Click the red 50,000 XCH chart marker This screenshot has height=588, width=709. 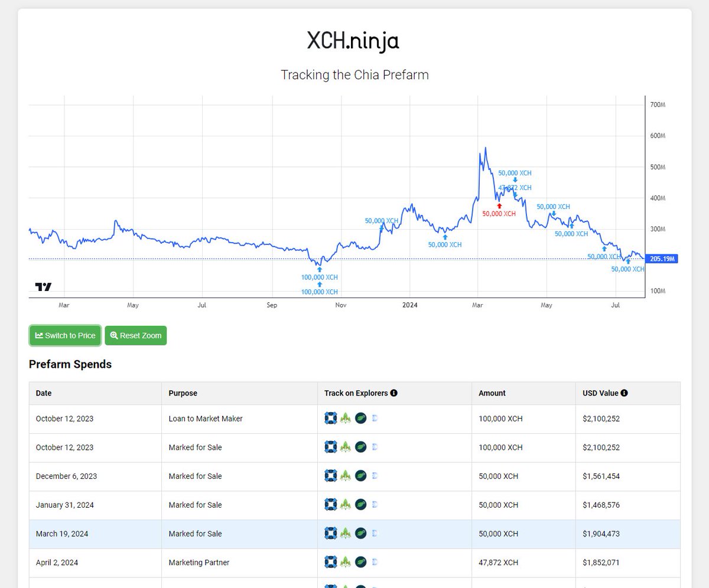[499, 213]
